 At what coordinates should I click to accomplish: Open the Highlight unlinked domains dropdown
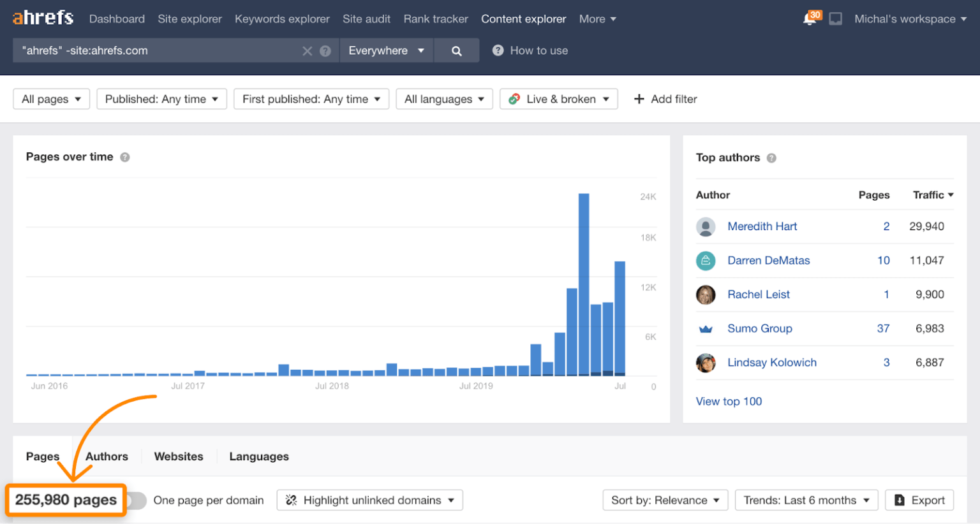[x=370, y=500]
